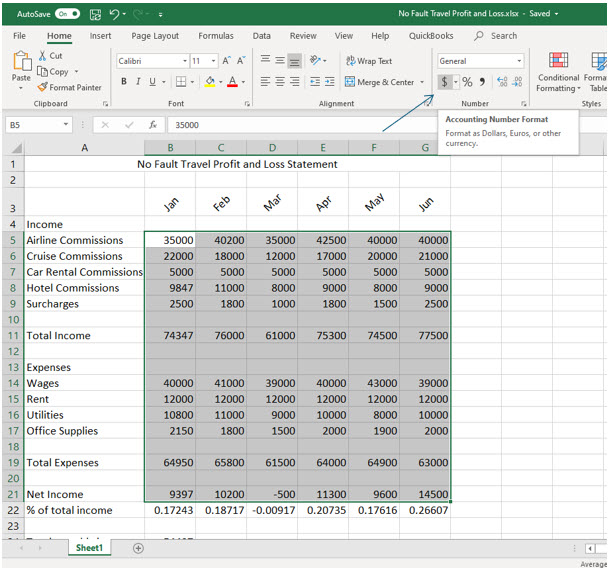Image resolution: width=610 pixels, height=570 pixels.
Task: Click the Paste clipboard icon
Action: pyautogui.click(x=22, y=61)
